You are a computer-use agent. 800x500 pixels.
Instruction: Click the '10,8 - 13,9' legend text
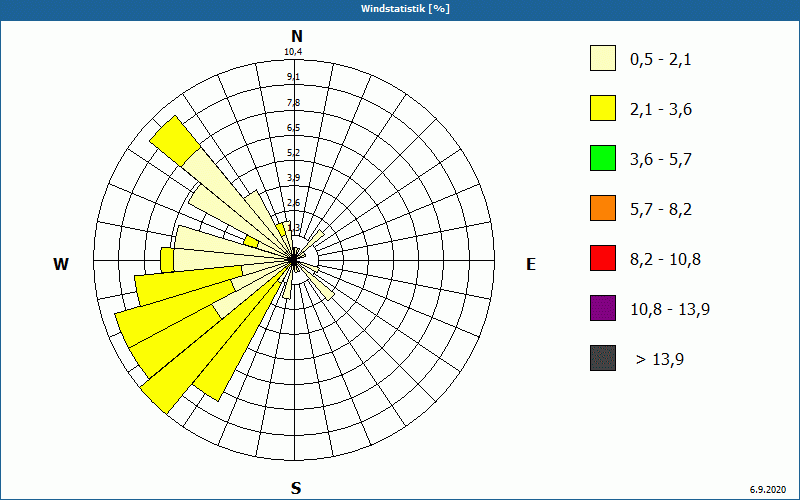(x=670, y=310)
